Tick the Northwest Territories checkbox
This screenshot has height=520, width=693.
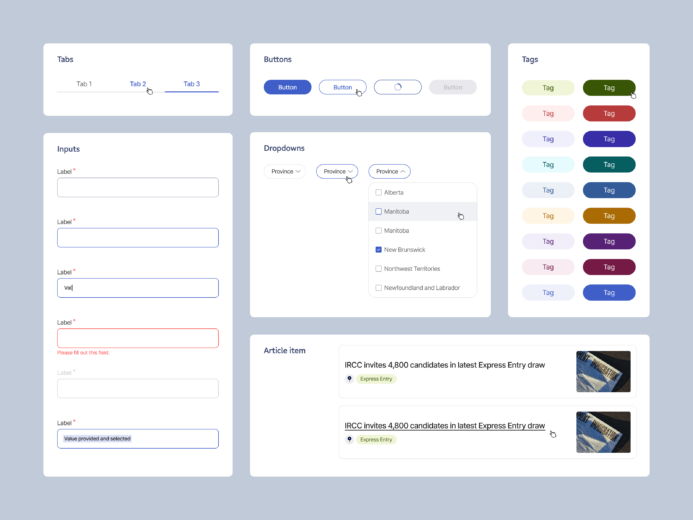click(x=378, y=269)
